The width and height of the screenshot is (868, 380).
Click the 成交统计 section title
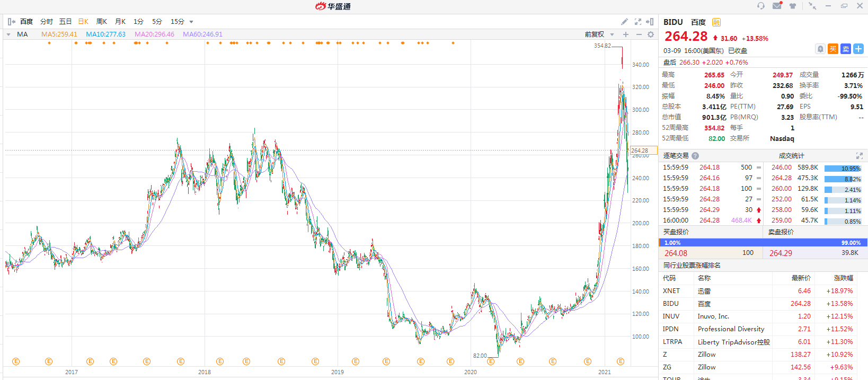[792, 156]
